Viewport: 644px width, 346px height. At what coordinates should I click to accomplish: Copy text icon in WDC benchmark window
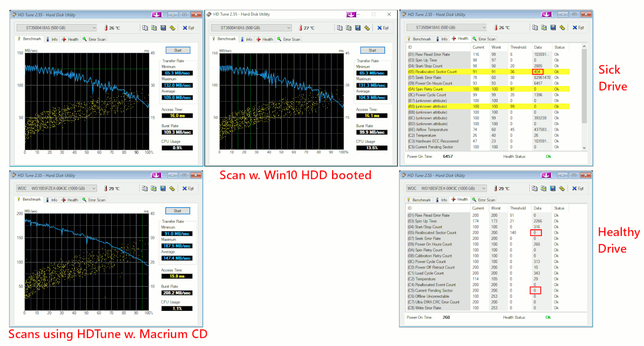(x=145, y=189)
